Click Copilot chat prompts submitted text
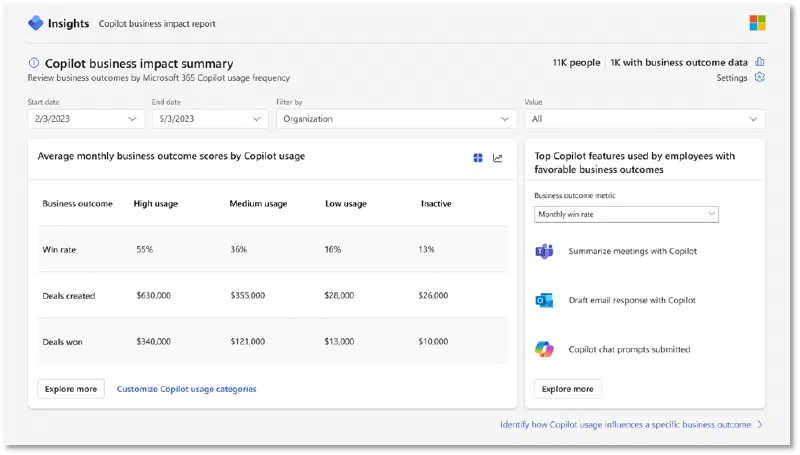Screen dimensions: 800x455 coord(629,349)
